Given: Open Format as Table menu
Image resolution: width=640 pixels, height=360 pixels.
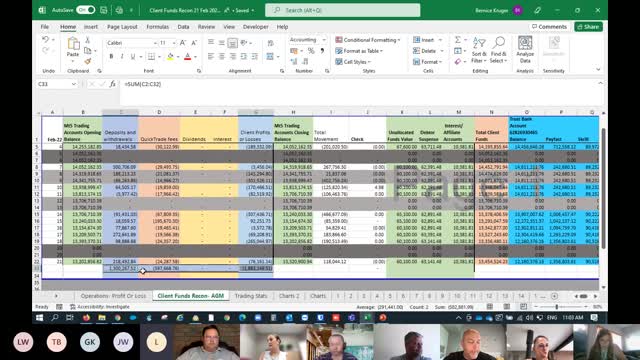Looking at the screenshot, I should (x=359, y=51).
